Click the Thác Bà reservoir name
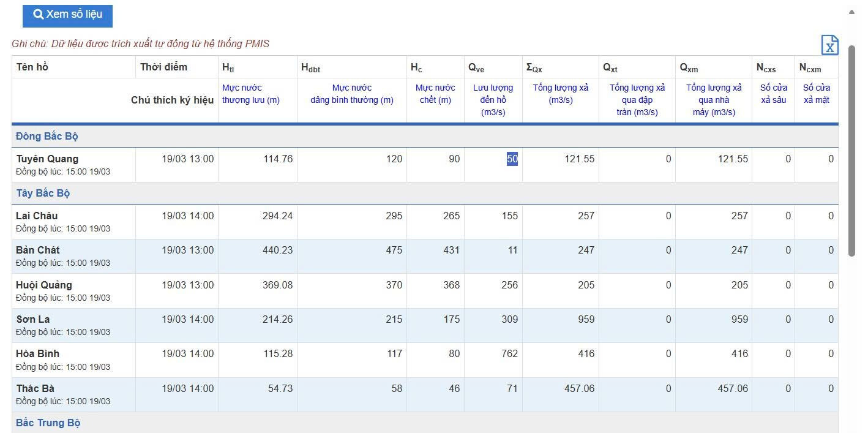This screenshot has width=868, height=433. coord(36,388)
